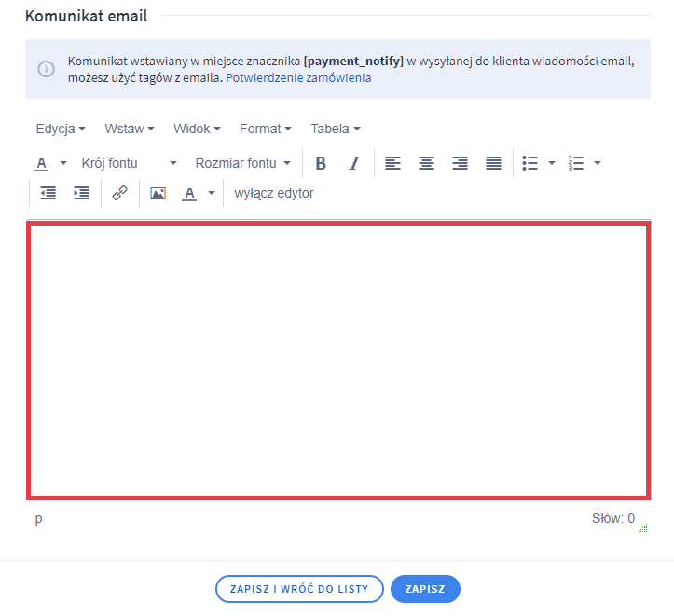
Task: Decrease indent (outdent) icon
Action: (48, 193)
